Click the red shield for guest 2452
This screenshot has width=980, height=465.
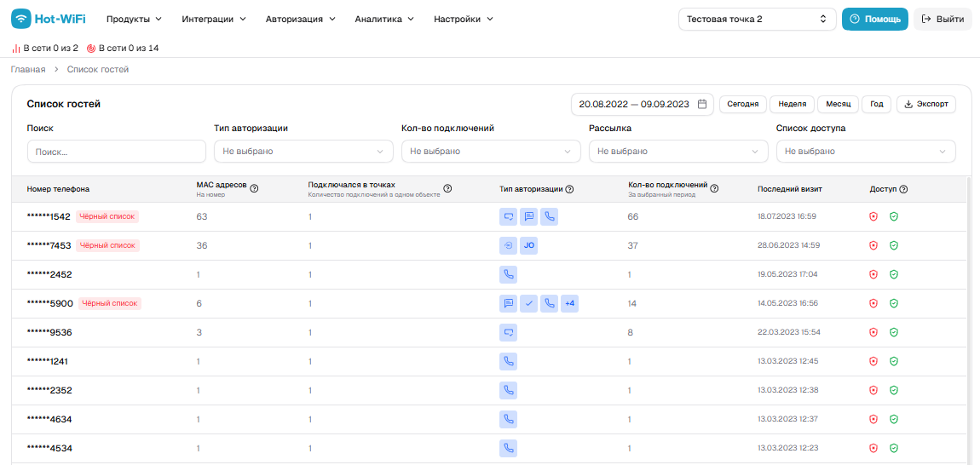[873, 274]
